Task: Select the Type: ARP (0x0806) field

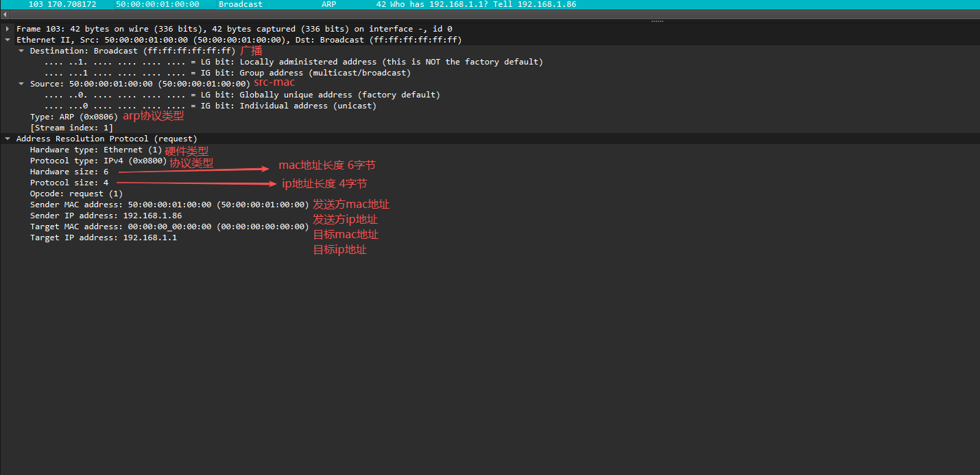Action: [74, 117]
